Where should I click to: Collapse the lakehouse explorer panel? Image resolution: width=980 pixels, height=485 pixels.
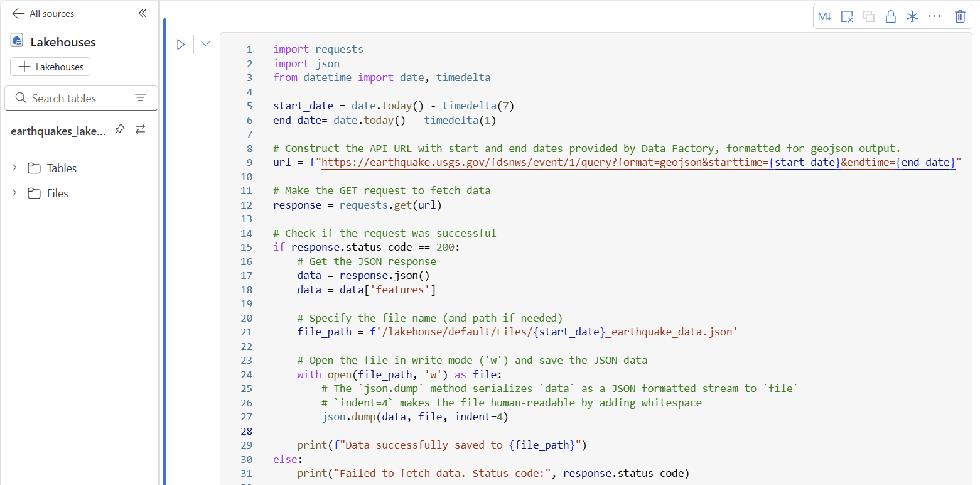coord(143,14)
